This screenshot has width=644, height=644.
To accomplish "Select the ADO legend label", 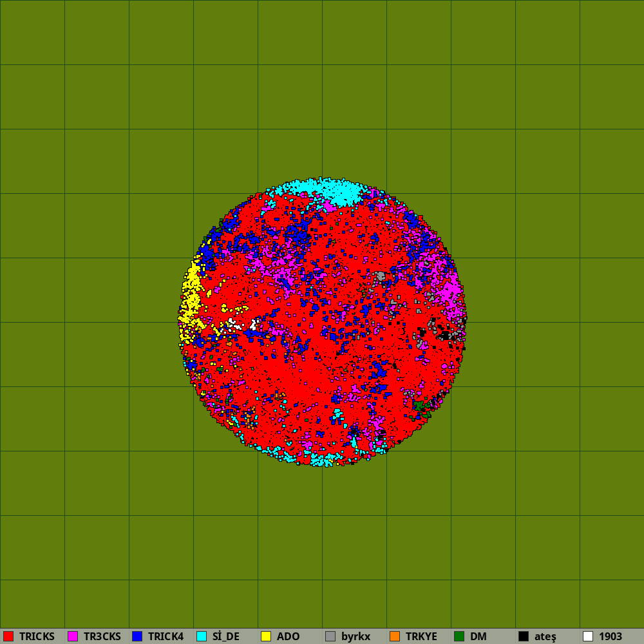I will (x=289, y=637).
